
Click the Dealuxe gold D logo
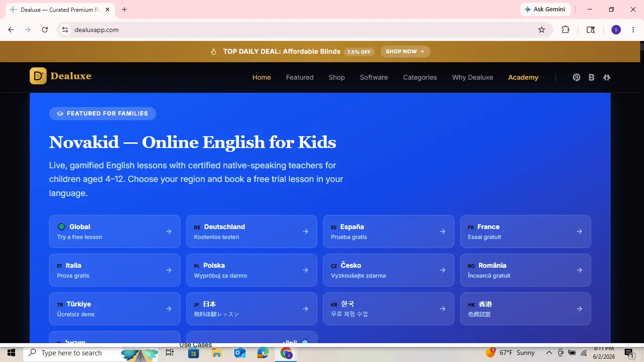pos(38,76)
